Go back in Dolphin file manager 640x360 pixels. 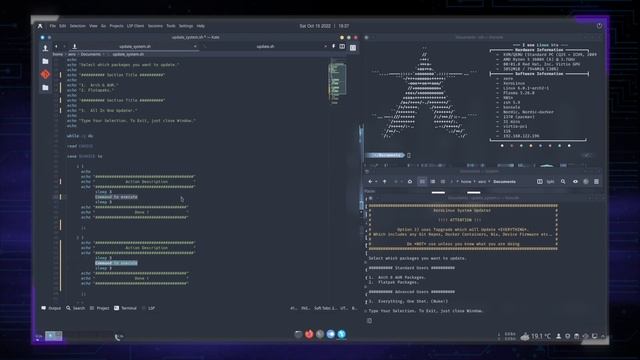(370, 182)
